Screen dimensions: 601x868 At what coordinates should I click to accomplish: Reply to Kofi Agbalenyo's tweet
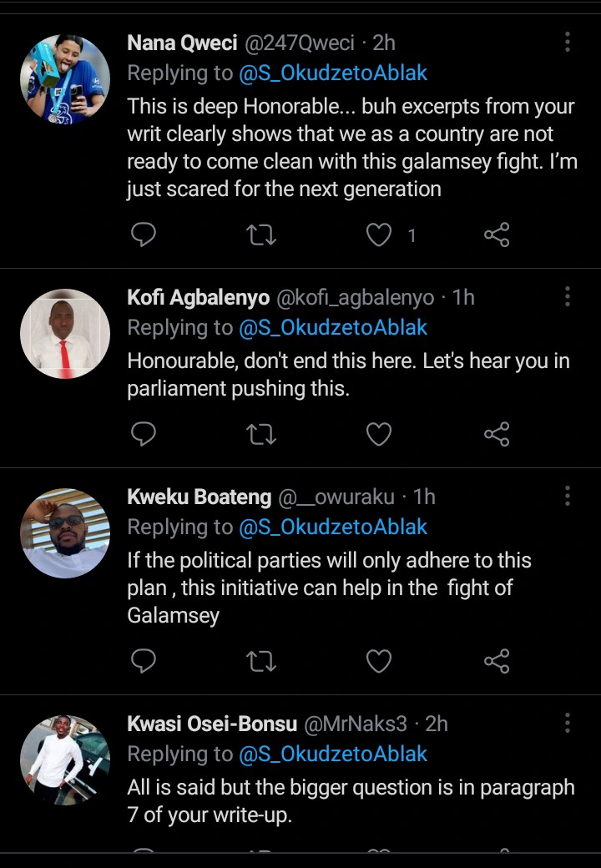pyautogui.click(x=144, y=434)
